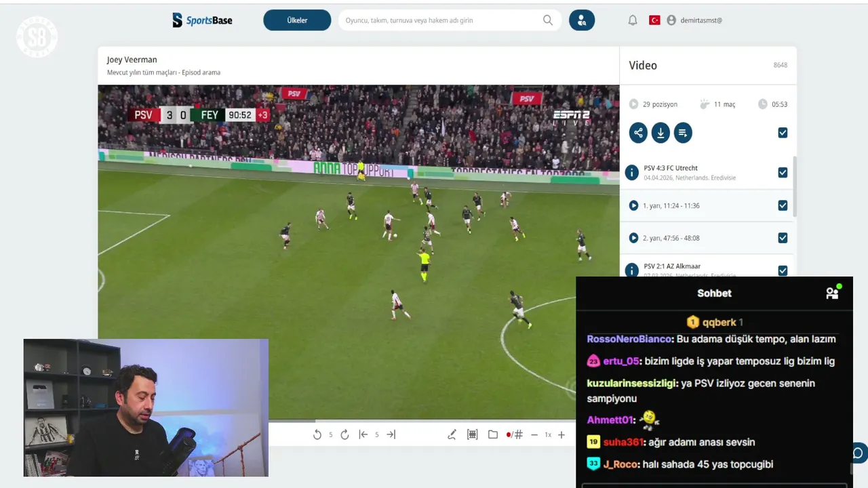Open the chat community users icon
Viewport: 868px width, 488px height.
point(833,293)
